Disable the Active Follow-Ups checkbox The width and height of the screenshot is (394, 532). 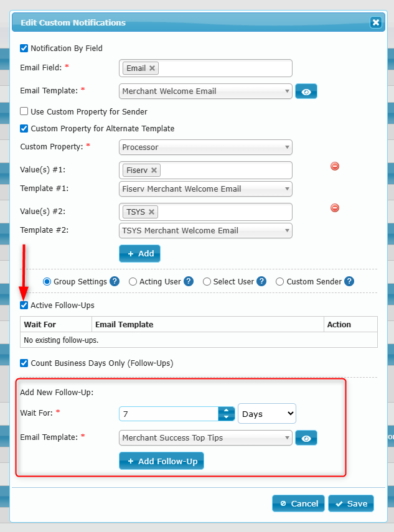point(24,306)
